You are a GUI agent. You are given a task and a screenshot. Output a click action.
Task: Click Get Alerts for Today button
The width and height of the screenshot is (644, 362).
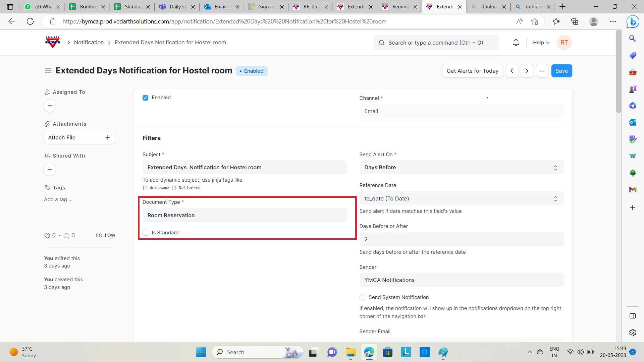click(x=472, y=71)
